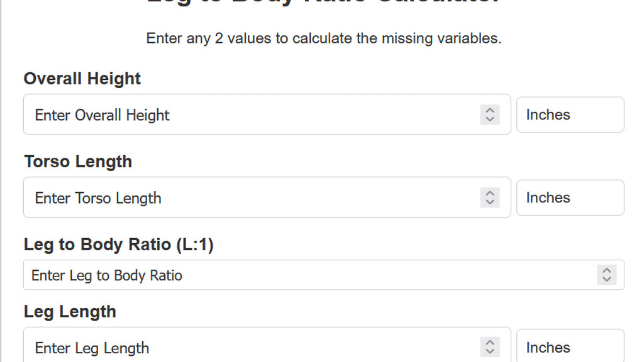Open the Inches unit selector for Overall Height
This screenshot has width=644, height=362.
(x=569, y=114)
